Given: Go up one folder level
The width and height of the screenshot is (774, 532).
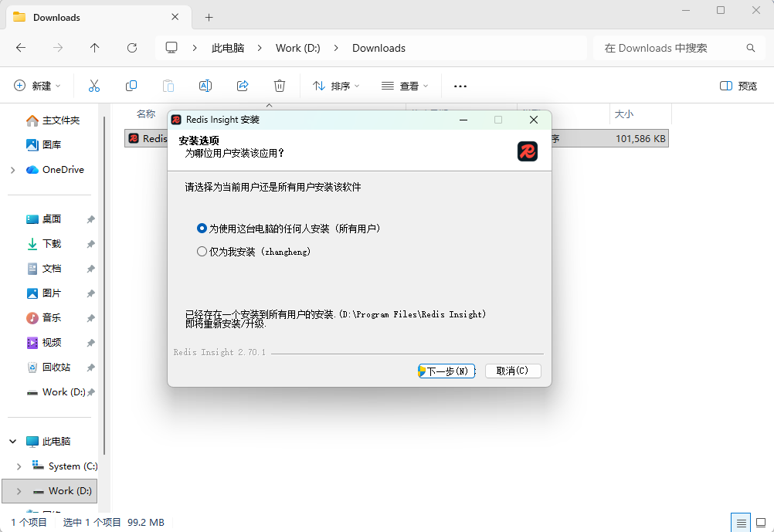Looking at the screenshot, I should (x=95, y=48).
